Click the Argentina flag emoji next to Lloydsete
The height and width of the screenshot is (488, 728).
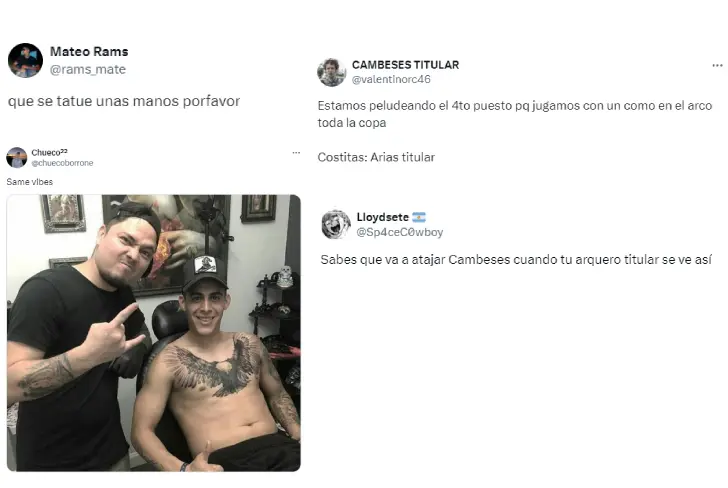(419, 217)
